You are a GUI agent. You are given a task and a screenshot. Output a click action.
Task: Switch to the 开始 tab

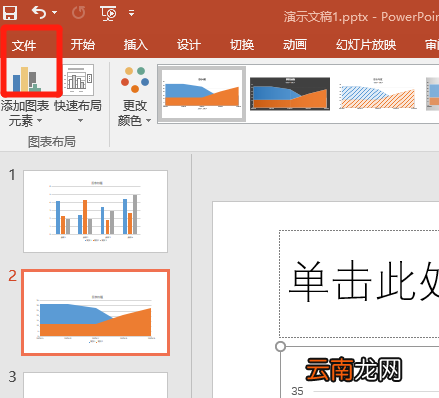[83, 44]
